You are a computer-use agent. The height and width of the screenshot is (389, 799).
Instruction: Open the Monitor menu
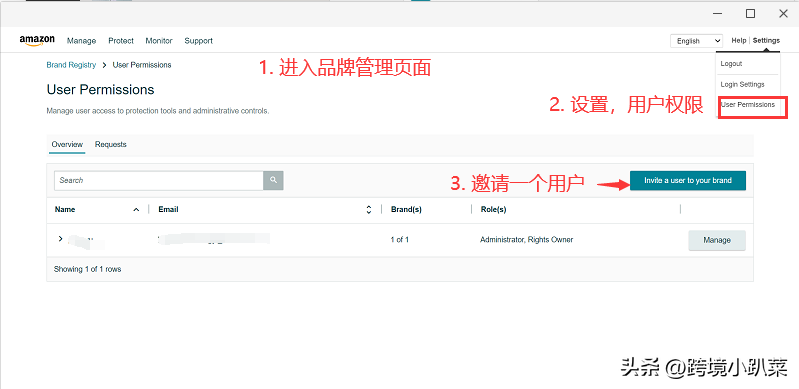tap(159, 41)
